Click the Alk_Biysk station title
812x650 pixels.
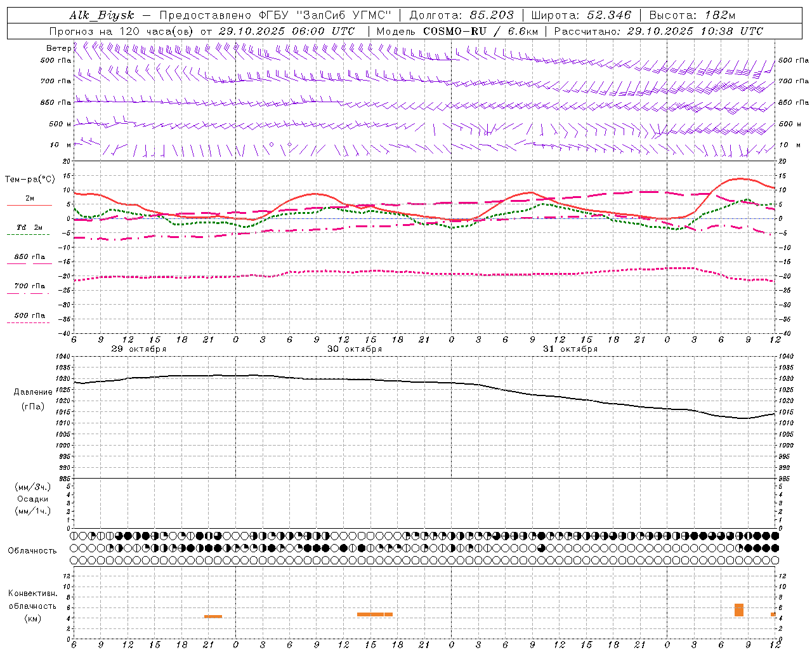(101, 15)
